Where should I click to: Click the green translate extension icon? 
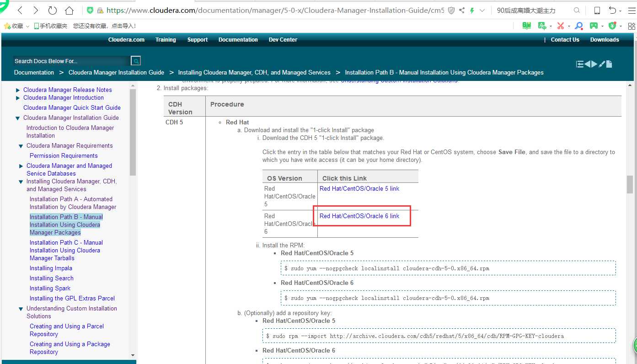pyautogui.click(x=542, y=26)
